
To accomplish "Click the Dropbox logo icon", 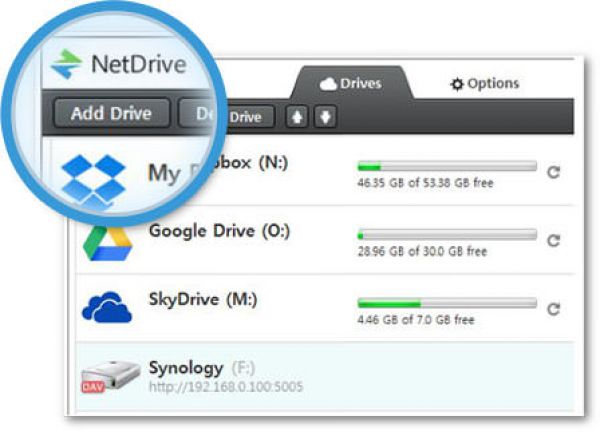I will click(x=94, y=181).
